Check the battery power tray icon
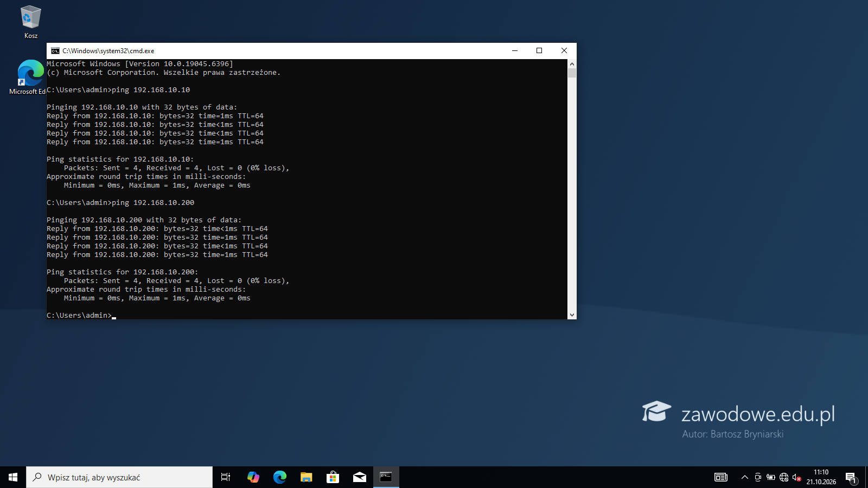 pos(770,477)
